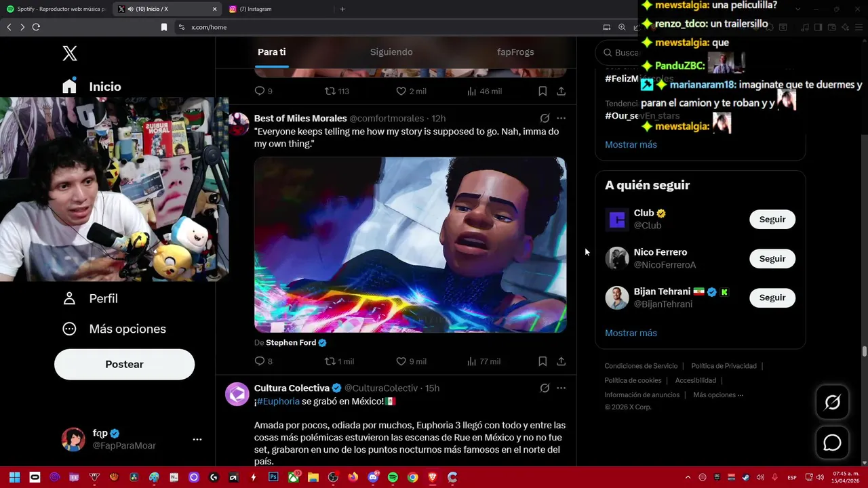868x488 pixels.
Task: Open Cultura Colectiva profile avatar
Action: click(237, 394)
